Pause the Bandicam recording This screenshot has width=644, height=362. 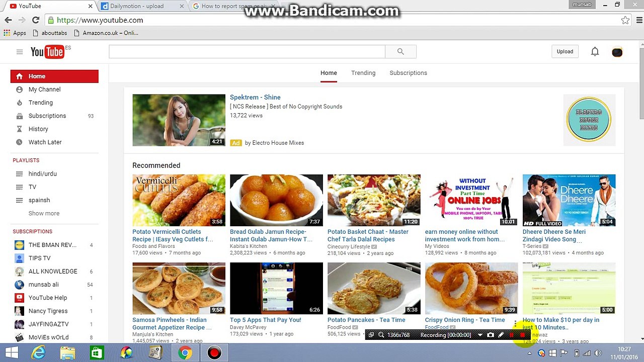click(512, 335)
